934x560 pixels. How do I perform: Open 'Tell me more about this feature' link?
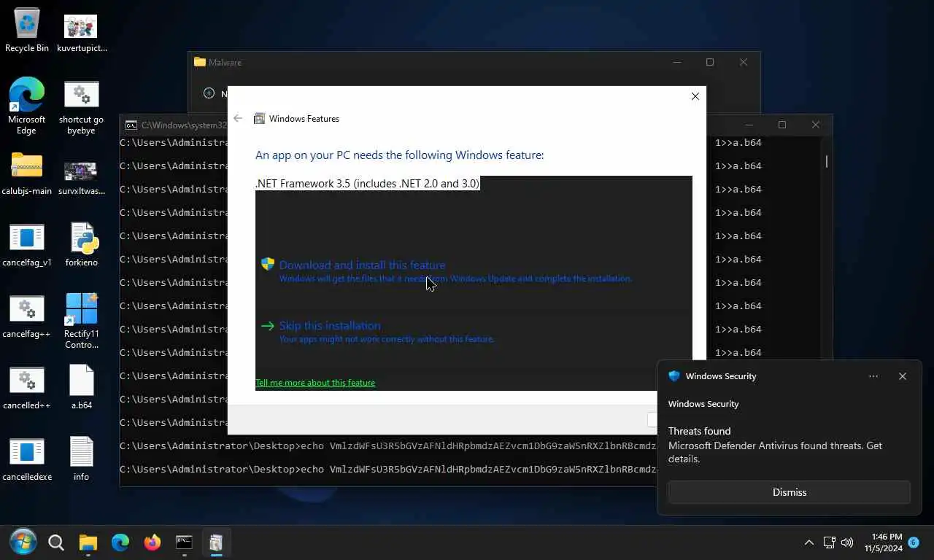click(x=315, y=383)
